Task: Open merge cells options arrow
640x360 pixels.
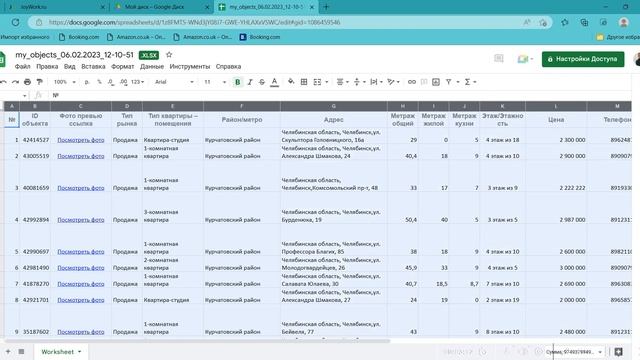Action: click(327, 82)
